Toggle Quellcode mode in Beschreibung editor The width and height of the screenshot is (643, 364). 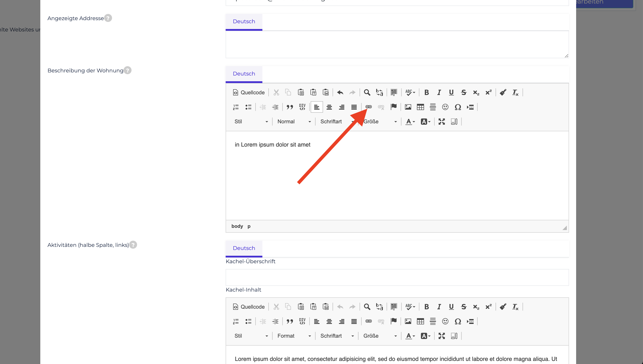[249, 93]
